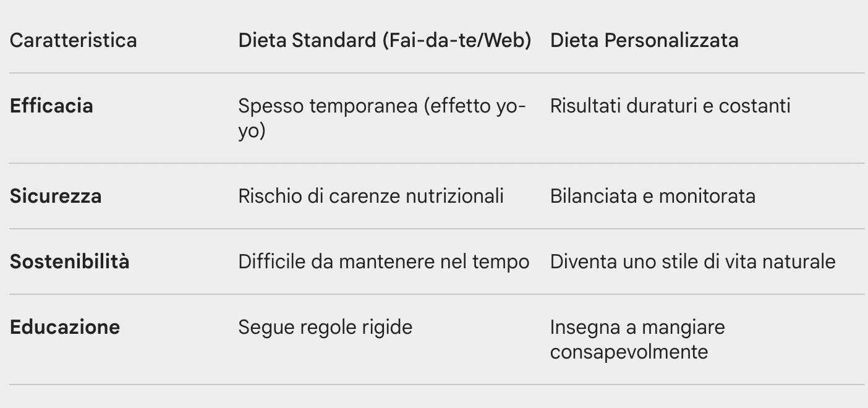Click the word 'nutrizionali' in the Sicurezza row
The image size is (868, 408).
pyautogui.click(x=454, y=197)
